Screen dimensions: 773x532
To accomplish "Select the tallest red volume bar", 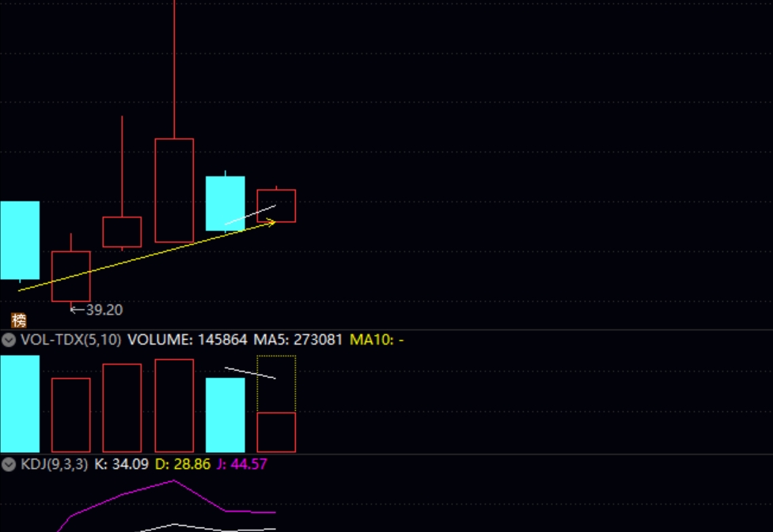I will coord(174,406).
